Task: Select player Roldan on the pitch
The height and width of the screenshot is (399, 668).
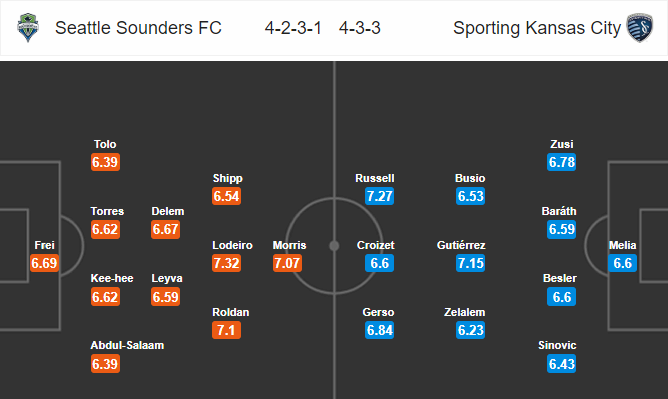Action: point(230,312)
